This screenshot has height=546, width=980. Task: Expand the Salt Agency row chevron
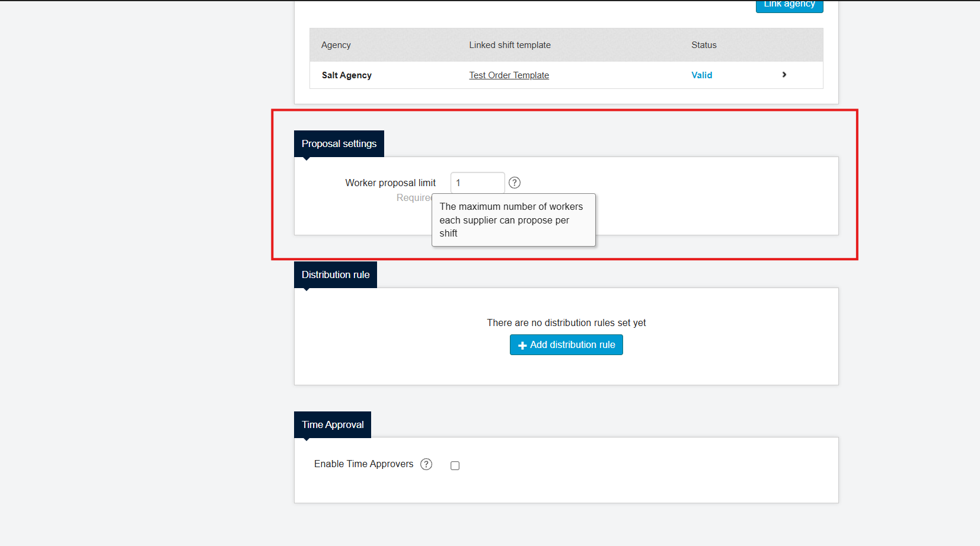point(784,75)
